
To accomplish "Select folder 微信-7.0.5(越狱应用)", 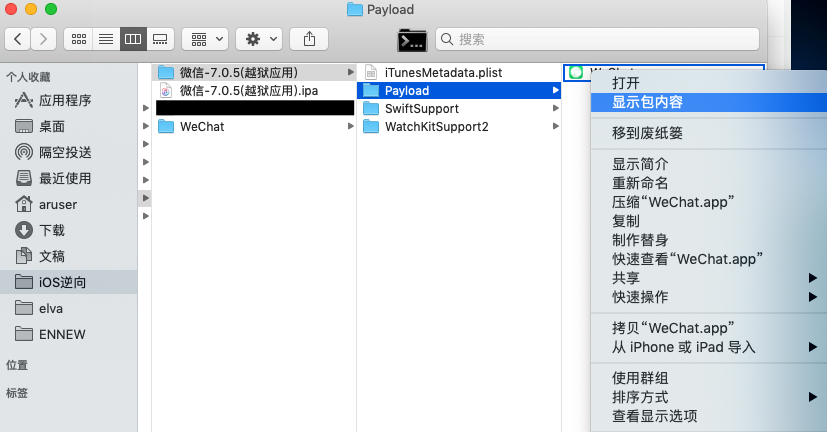I will (x=255, y=72).
